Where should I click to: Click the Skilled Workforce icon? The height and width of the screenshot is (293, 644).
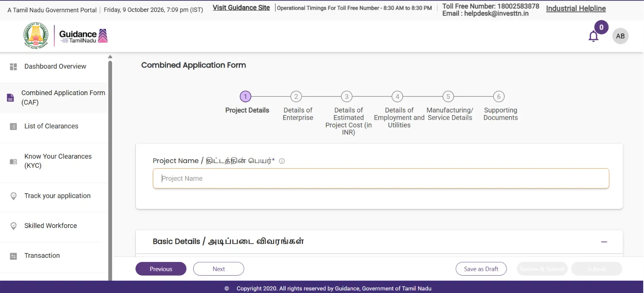tap(13, 225)
